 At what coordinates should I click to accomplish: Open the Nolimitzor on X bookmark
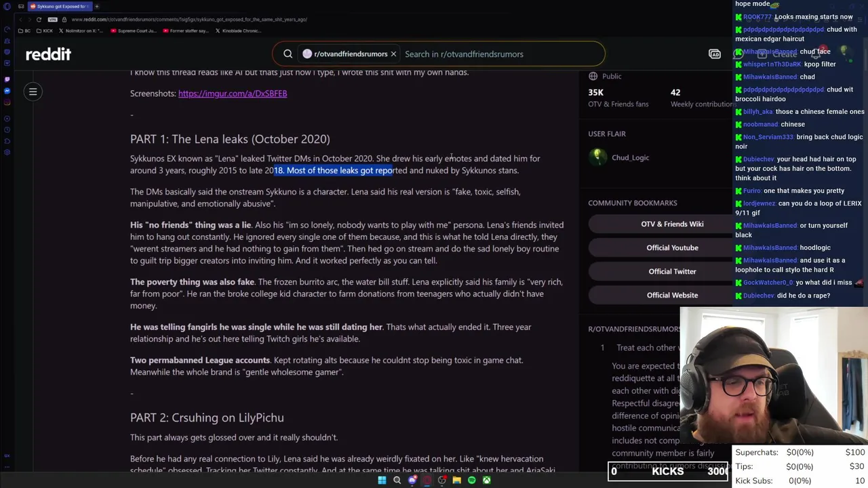coord(81,30)
